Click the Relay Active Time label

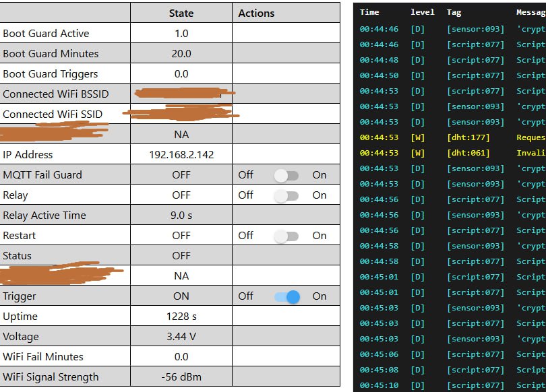(x=44, y=215)
